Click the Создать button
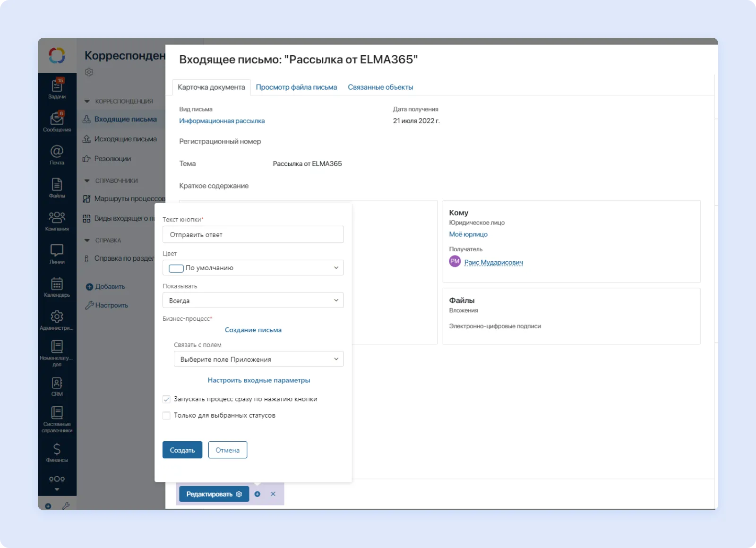Screen dimensions: 756x548 click(182, 450)
